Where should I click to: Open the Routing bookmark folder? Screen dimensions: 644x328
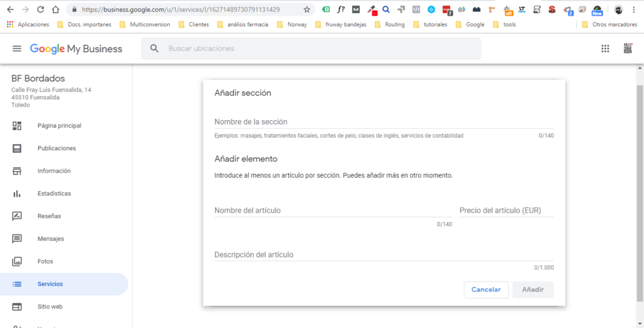coord(390,25)
